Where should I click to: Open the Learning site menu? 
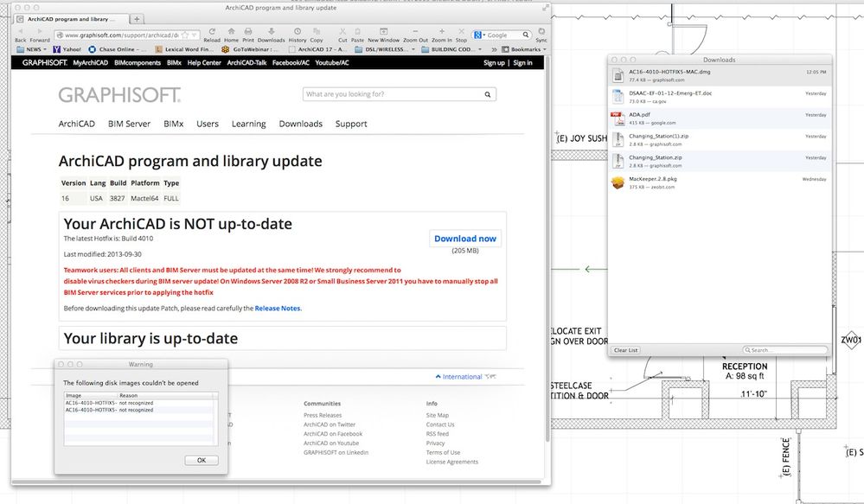[x=248, y=124]
